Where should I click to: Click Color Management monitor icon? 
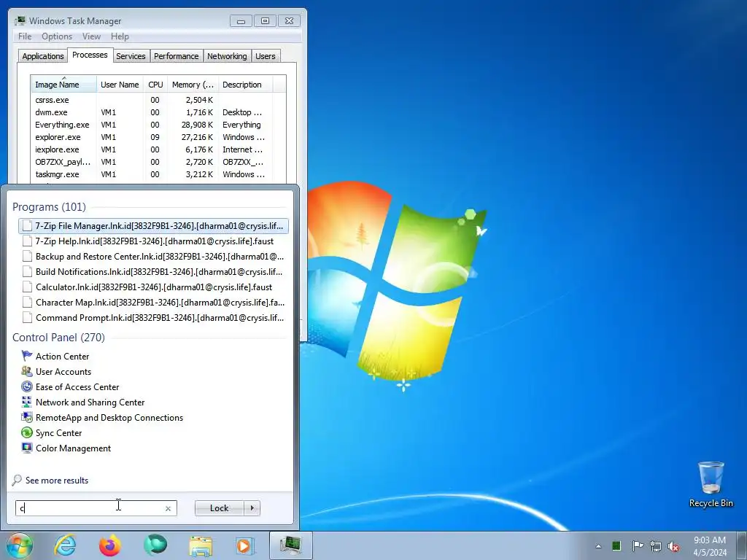(27, 448)
